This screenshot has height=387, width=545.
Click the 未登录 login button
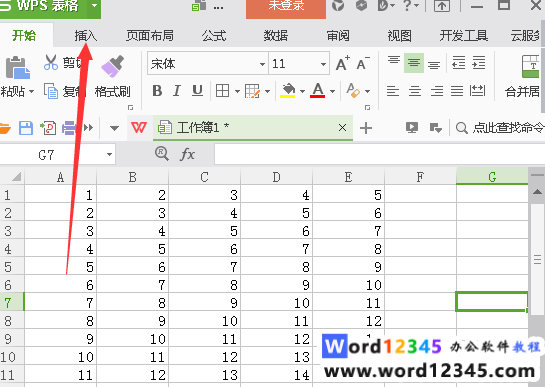[286, 8]
